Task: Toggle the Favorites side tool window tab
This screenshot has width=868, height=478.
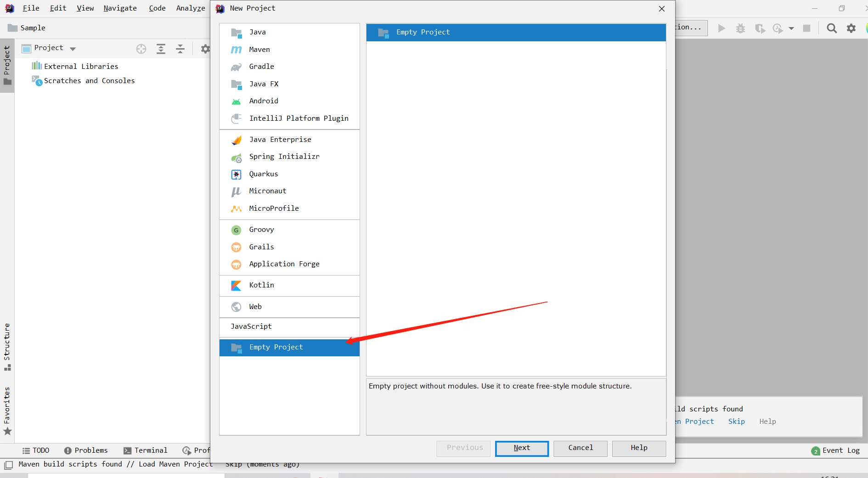Action: click(x=7, y=411)
